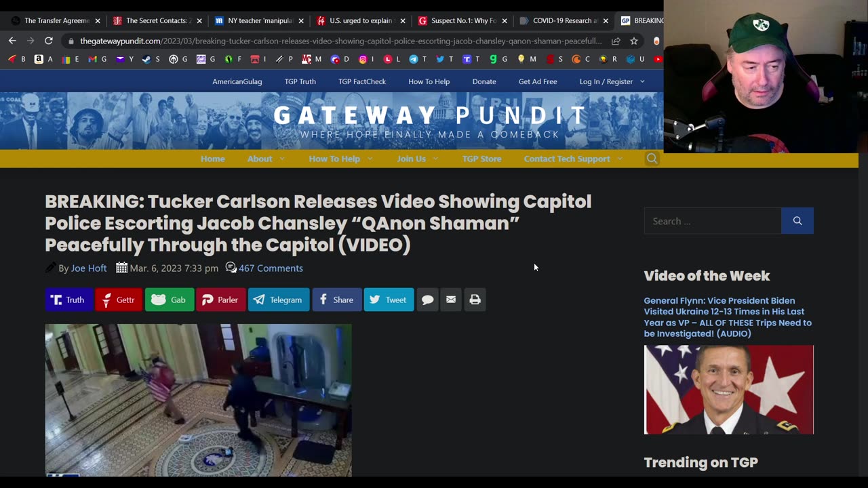Open the Gmail bookmark icon
This screenshot has height=488, width=868.
pyautogui.click(x=92, y=59)
